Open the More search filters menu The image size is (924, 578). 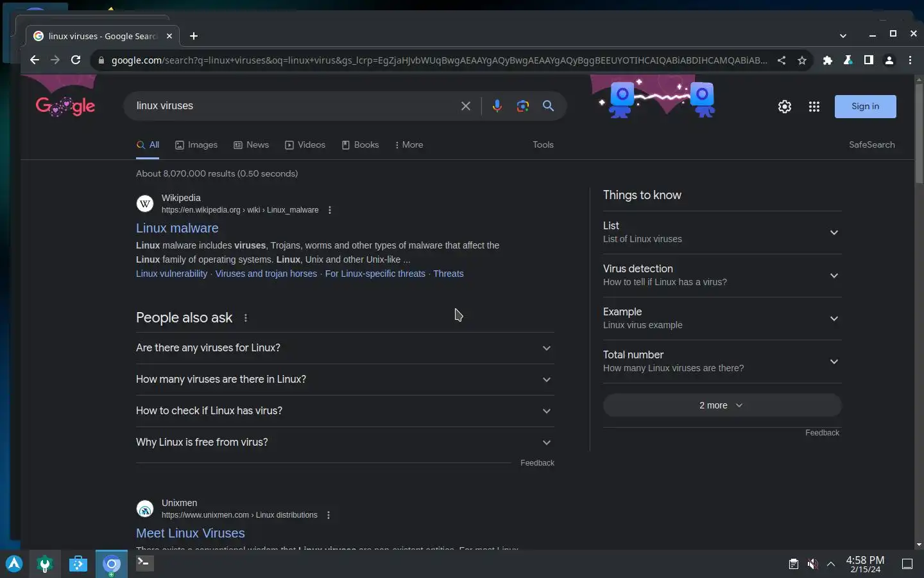[x=409, y=145]
